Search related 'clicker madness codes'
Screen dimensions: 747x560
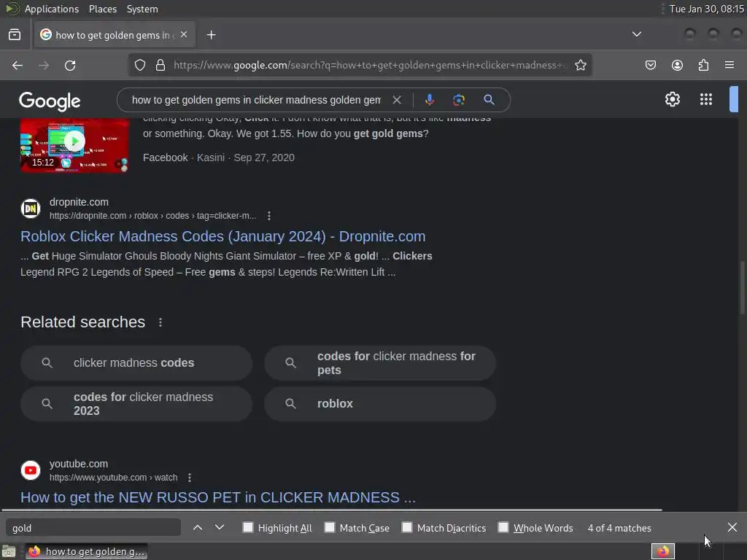tap(136, 363)
